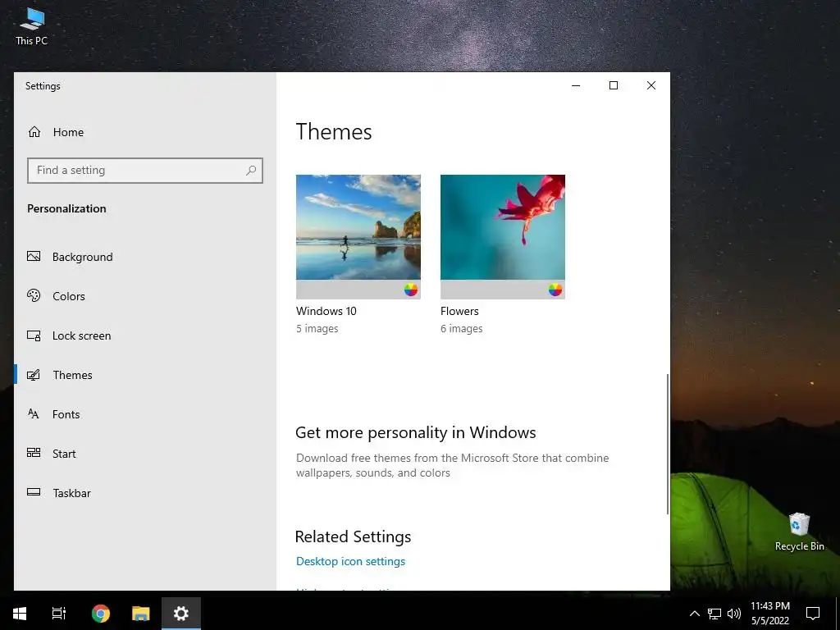Click the "6 images" caption
The height and width of the screenshot is (630, 840).
[x=461, y=328]
